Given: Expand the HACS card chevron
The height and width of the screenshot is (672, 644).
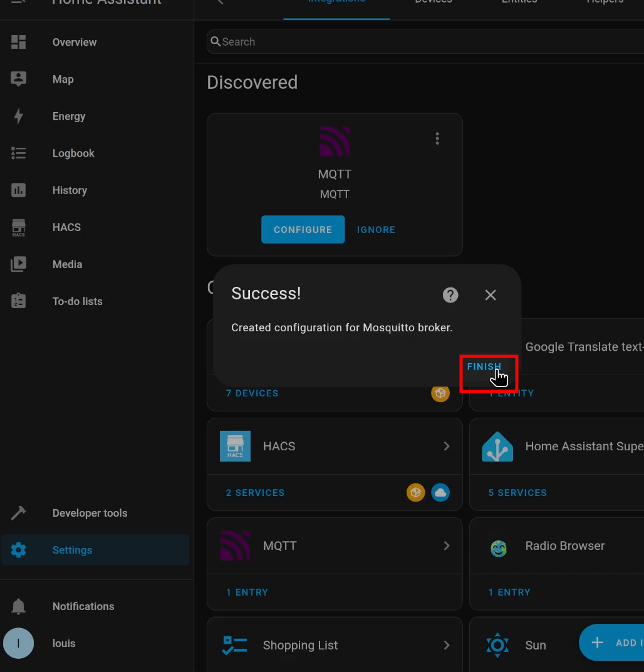Looking at the screenshot, I should 446,446.
